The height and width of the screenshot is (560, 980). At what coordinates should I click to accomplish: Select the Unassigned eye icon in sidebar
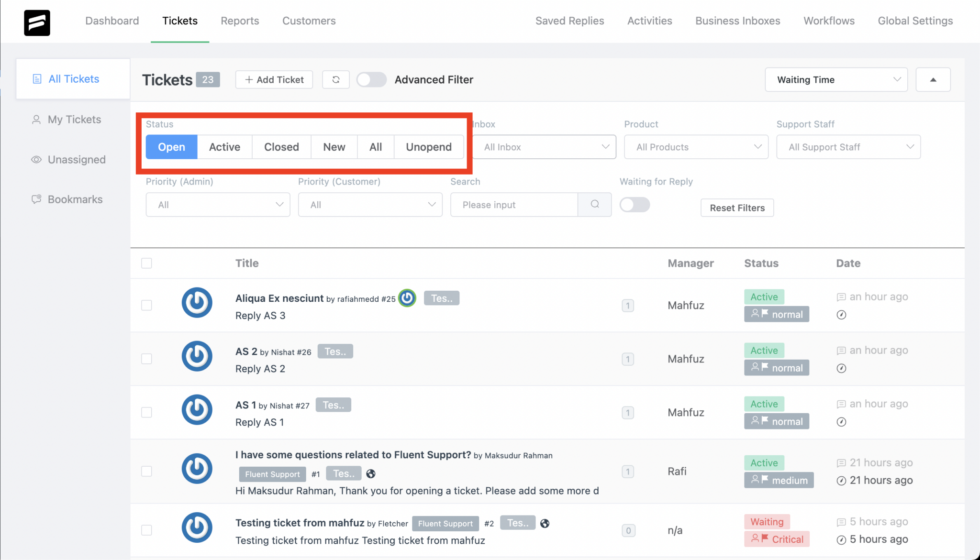tap(36, 159)
